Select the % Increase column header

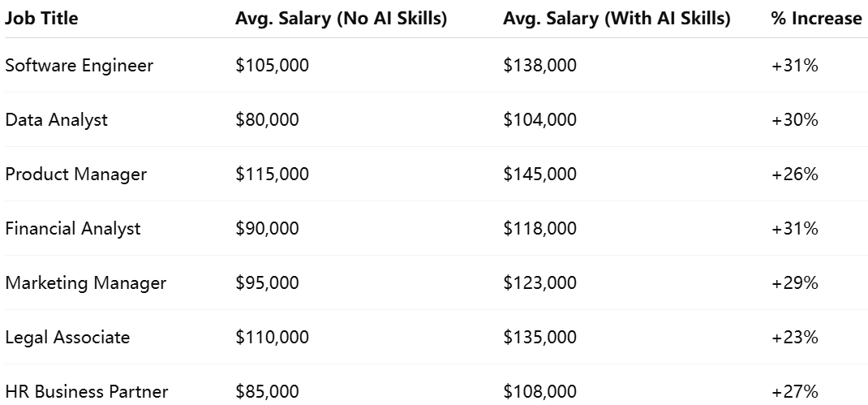(816, 19)
